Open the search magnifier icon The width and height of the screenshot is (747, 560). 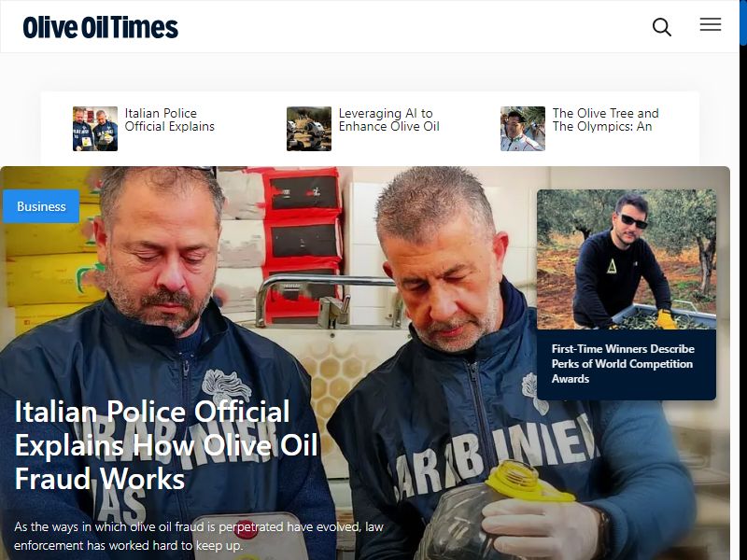coord(662,27)
